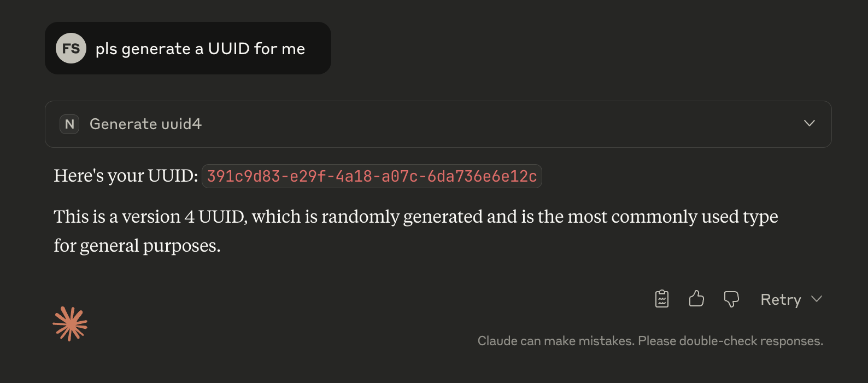The width and height of the screenshot is (868, 383).
Task: Click the Claude starburst logo
Action: pyautogui.click(x=69, y=323)
